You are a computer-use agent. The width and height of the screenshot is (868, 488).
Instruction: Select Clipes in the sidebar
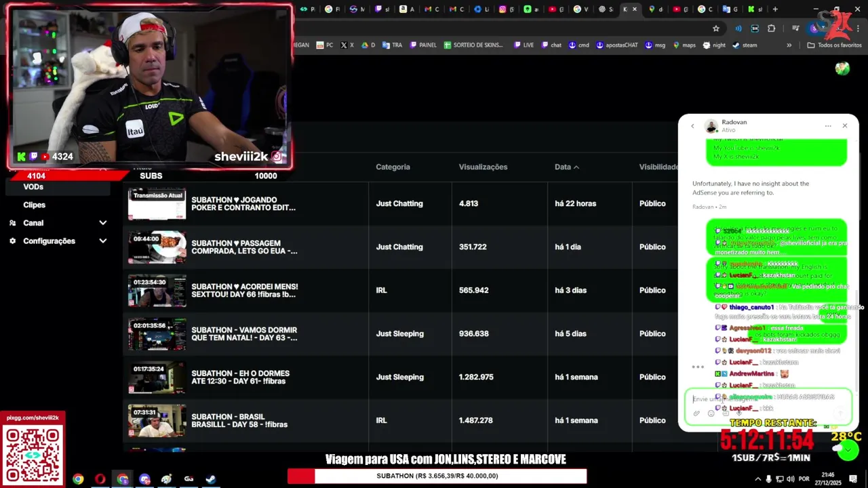[x=35, y=205]
